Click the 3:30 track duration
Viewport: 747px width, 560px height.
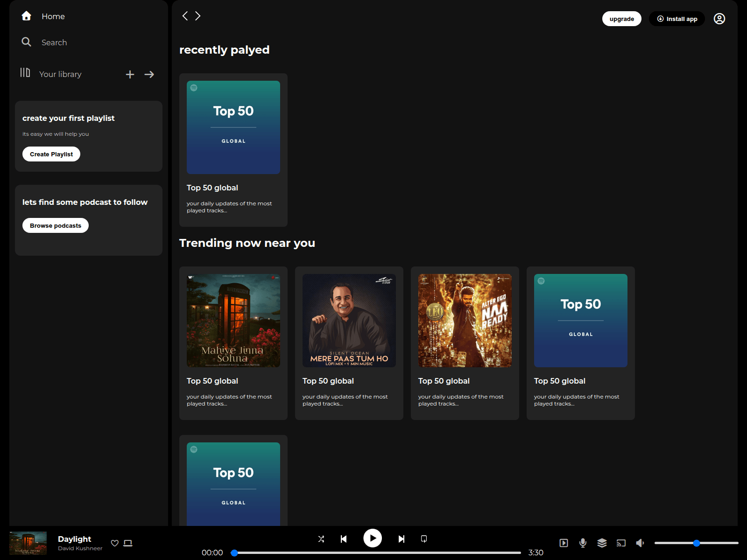pos(536,553)
